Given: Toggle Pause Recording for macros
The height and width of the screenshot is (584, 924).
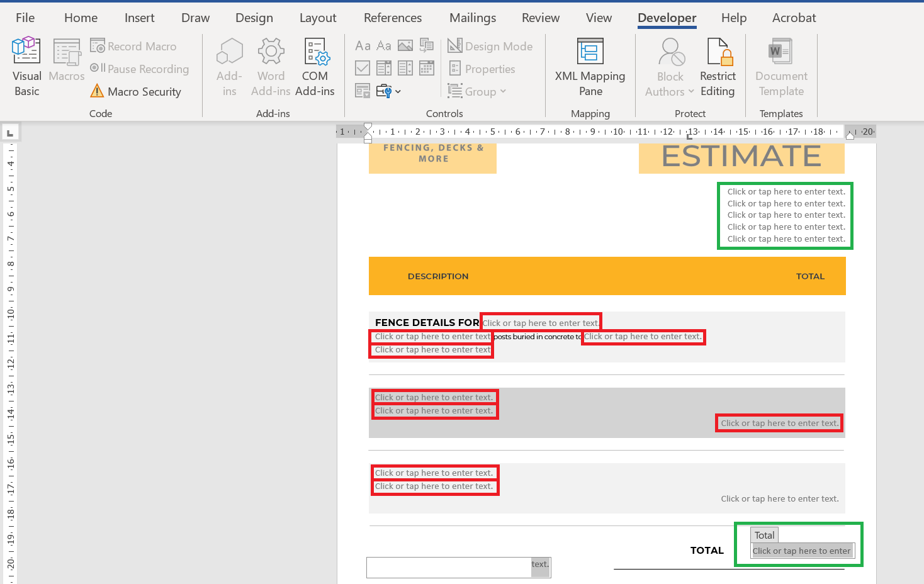Looking at the screenshot, I should (140, 69).
